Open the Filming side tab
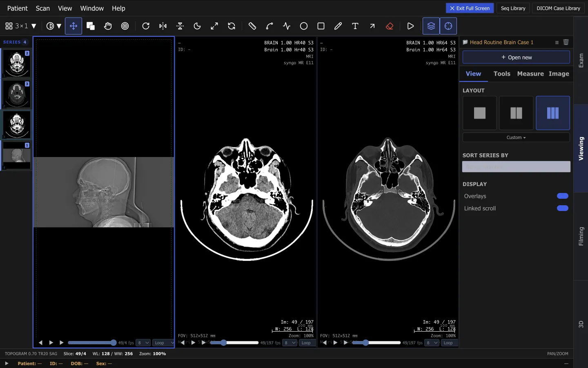Viewport: 588px width, 368px height. [x=581, y=236]
